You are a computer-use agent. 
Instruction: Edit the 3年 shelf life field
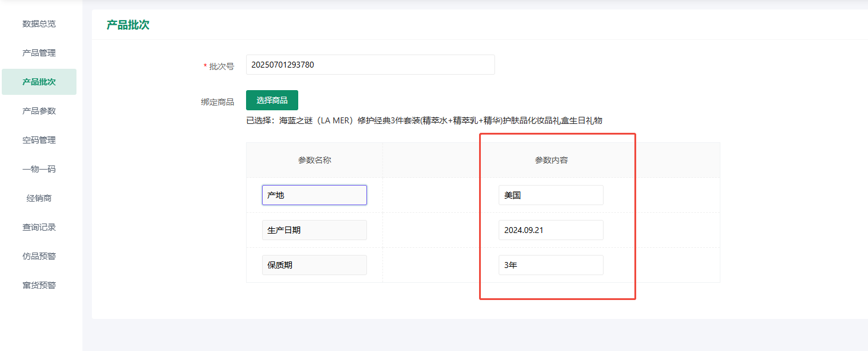click(551, 265)
